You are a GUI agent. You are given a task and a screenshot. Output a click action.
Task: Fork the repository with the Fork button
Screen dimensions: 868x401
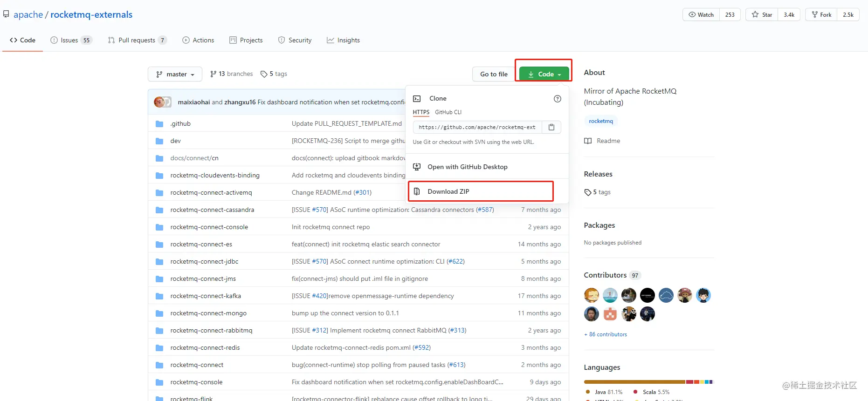[x=821, y=14]
